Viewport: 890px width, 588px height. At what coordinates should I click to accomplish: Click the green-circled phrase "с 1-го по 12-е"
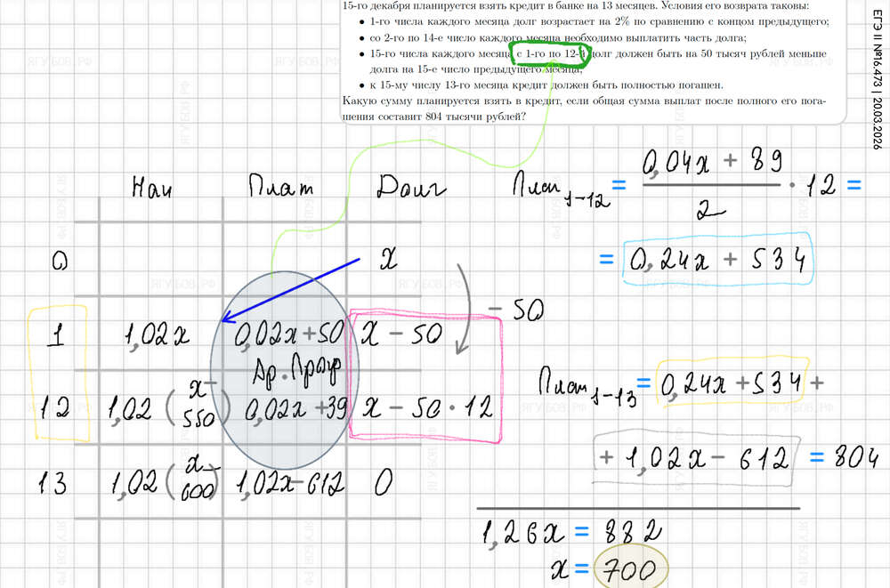(549, 55)
